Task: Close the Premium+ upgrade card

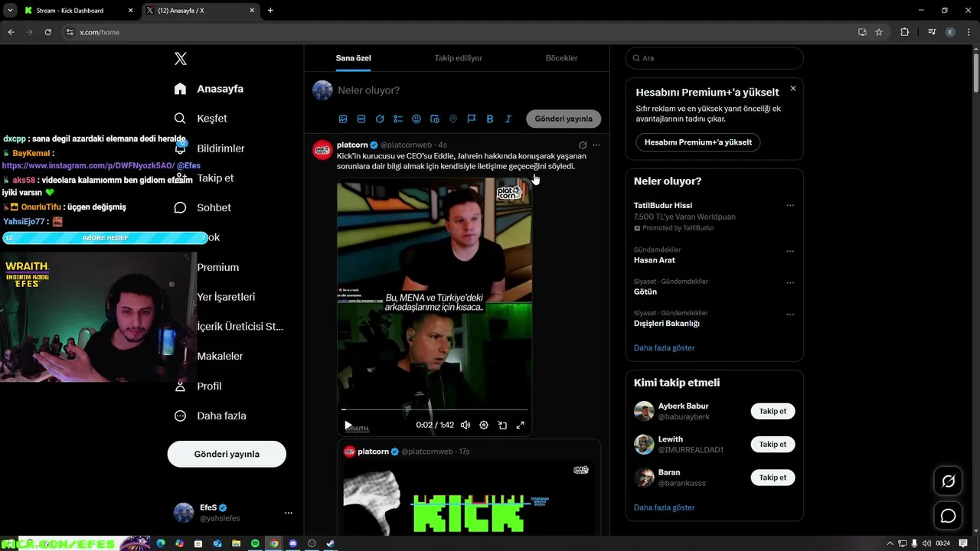Action: tap(793, 89)
